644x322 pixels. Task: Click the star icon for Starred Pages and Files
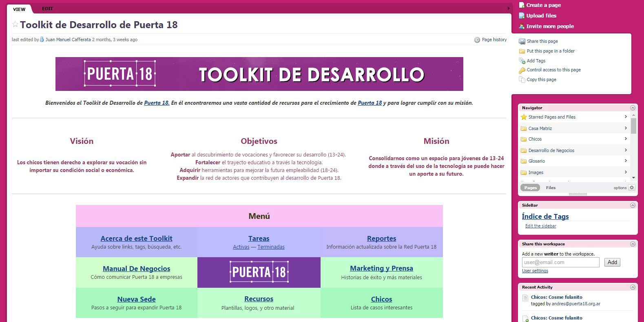click(x=524, y=117)
